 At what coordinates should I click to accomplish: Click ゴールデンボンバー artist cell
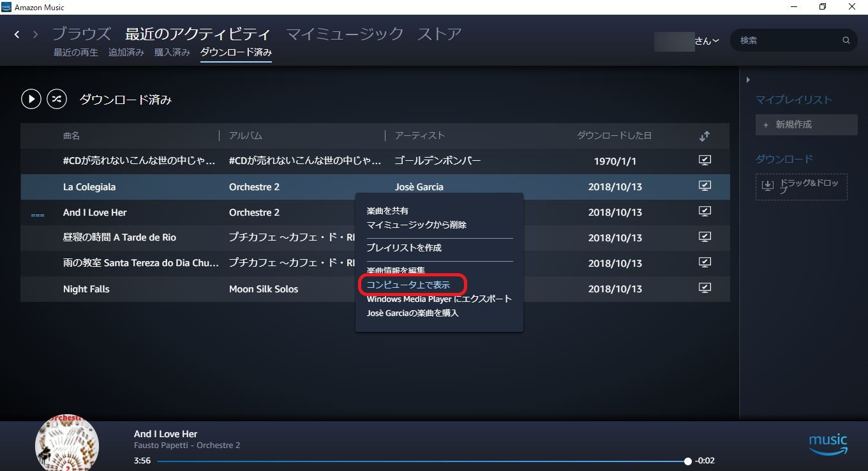(438, 161)
